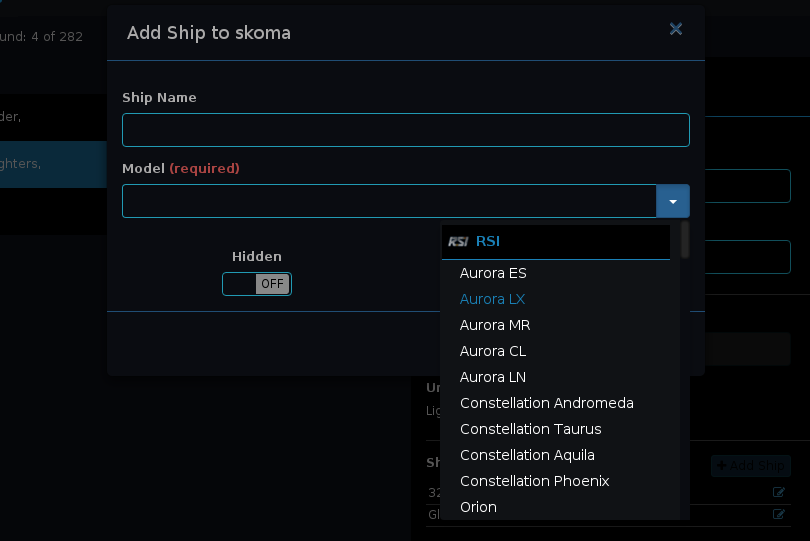Click the Model text field
Image resolution: width=810 pixels, height=541 pixels.
coord(389,201)
